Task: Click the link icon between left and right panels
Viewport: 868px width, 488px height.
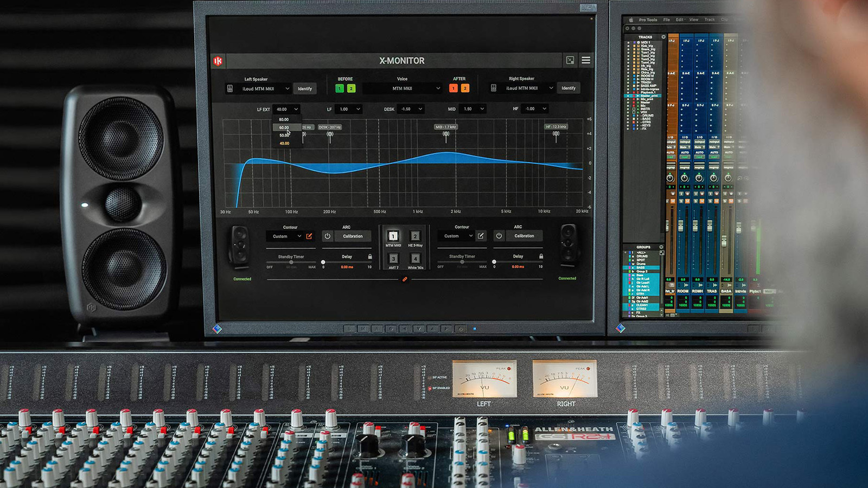Action: click(405, 279)
